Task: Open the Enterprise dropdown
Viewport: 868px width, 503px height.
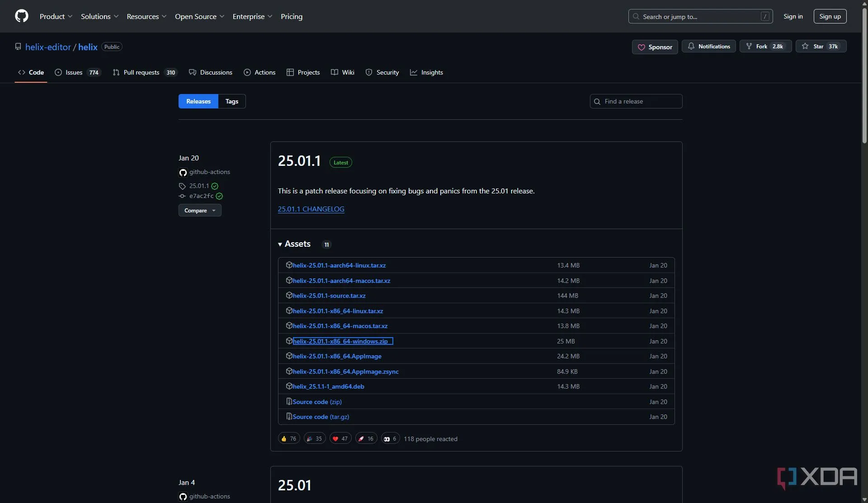Action: 252,16
